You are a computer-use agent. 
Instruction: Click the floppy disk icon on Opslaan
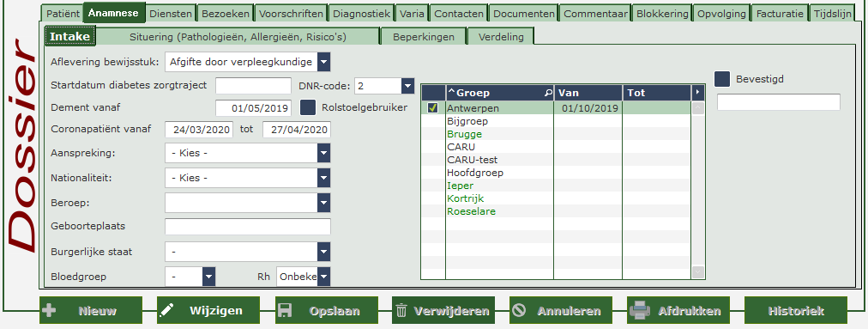(285, 310)
